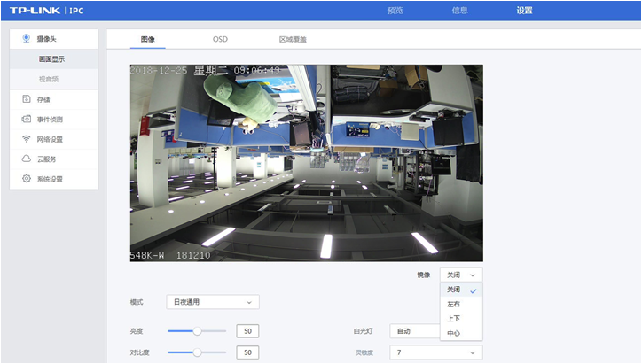Click the gear icon beside 系统设置
642x364 pixels.
tap(27, 179)
